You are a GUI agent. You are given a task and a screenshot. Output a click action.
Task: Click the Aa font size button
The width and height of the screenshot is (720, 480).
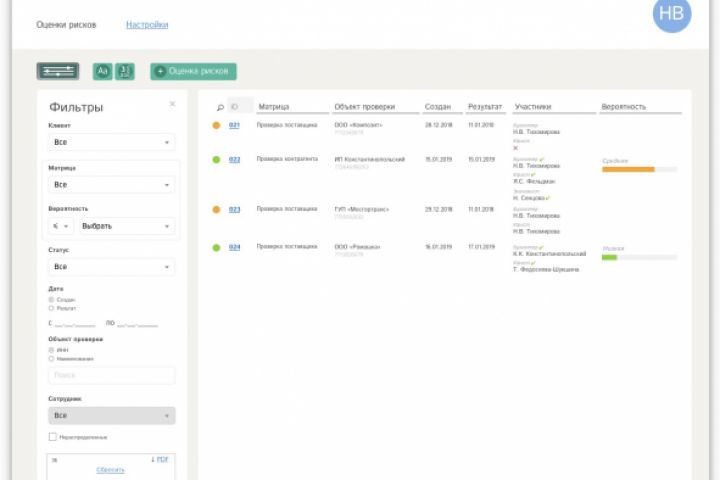(x=102, y=71)
